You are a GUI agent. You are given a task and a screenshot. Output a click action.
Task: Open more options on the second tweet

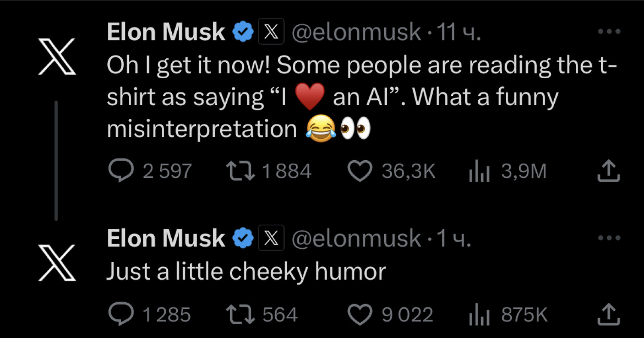609,238
